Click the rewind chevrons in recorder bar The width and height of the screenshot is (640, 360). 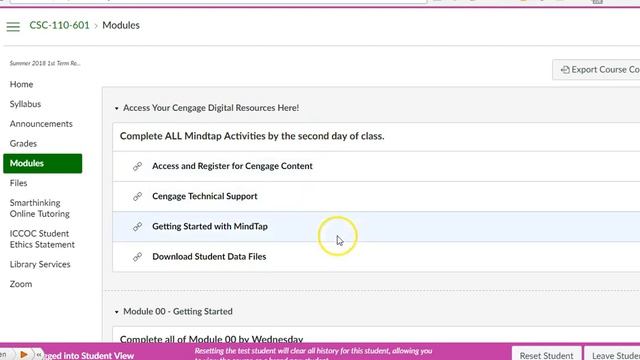tap(38, 355)
